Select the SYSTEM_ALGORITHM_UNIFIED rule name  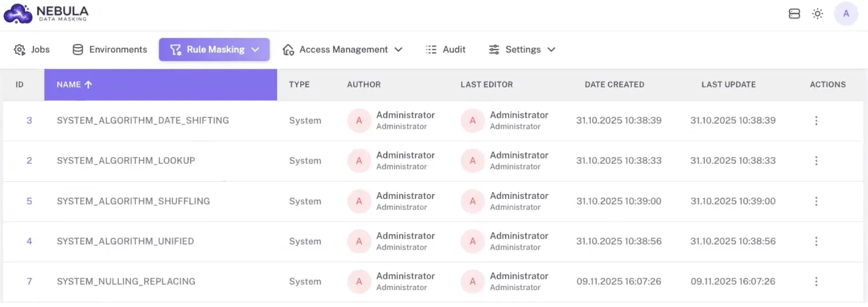click(x=125, y=241)
